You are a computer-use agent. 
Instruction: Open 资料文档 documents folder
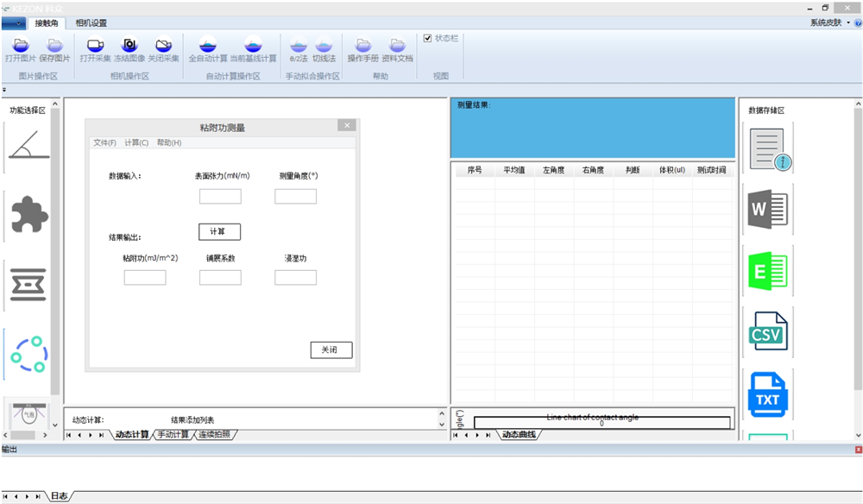[397, 50]
